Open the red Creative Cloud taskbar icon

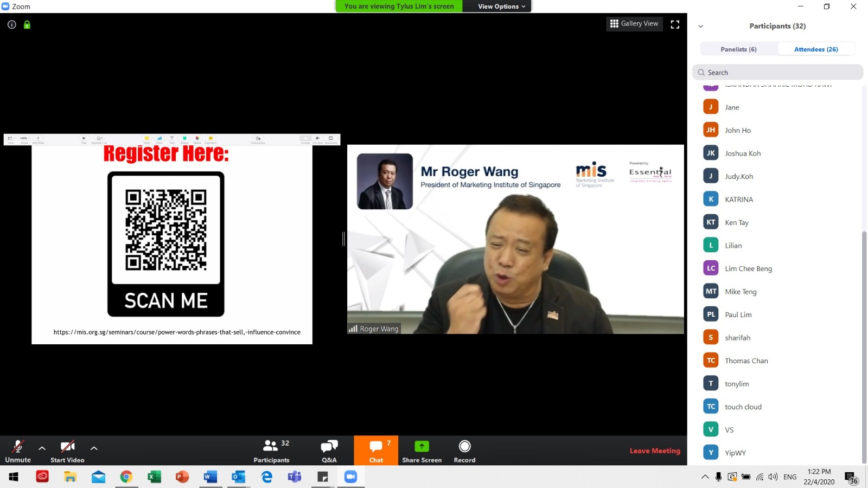click(42, 477)
